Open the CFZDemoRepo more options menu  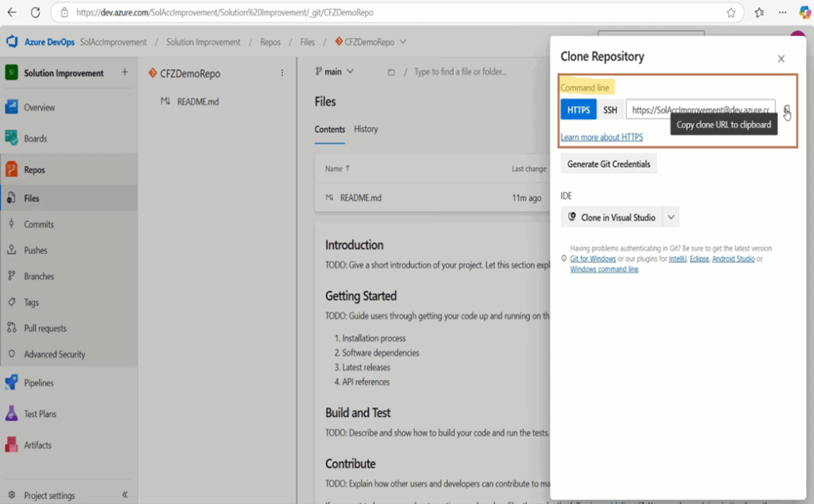pos(282,73)
